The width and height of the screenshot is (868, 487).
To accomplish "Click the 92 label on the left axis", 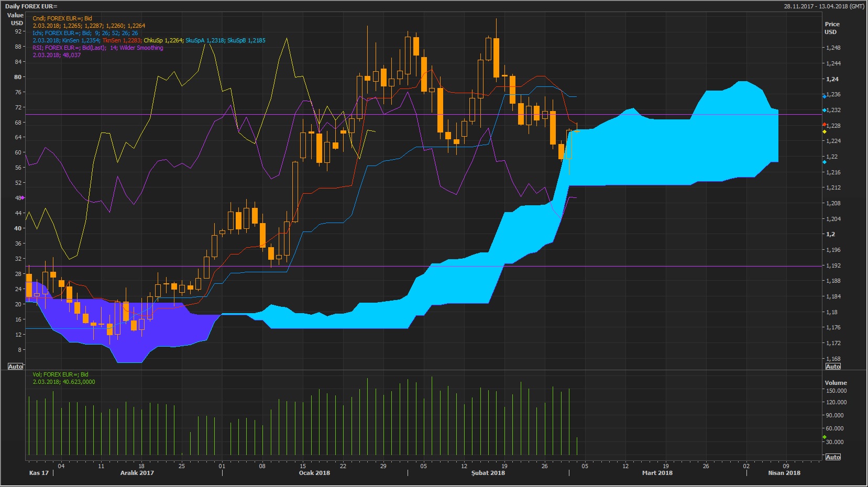I will tap(18, 31).
